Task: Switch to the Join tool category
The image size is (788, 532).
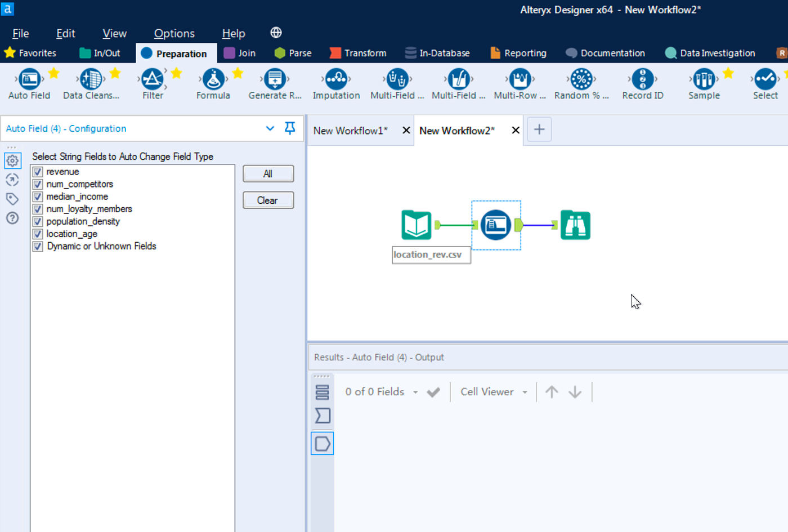Action: coord(240,53)
